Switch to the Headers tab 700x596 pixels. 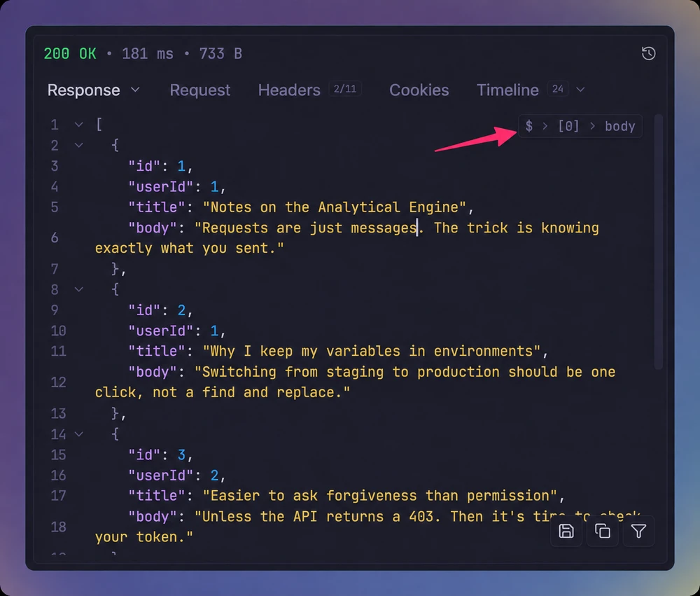[289, 90]
